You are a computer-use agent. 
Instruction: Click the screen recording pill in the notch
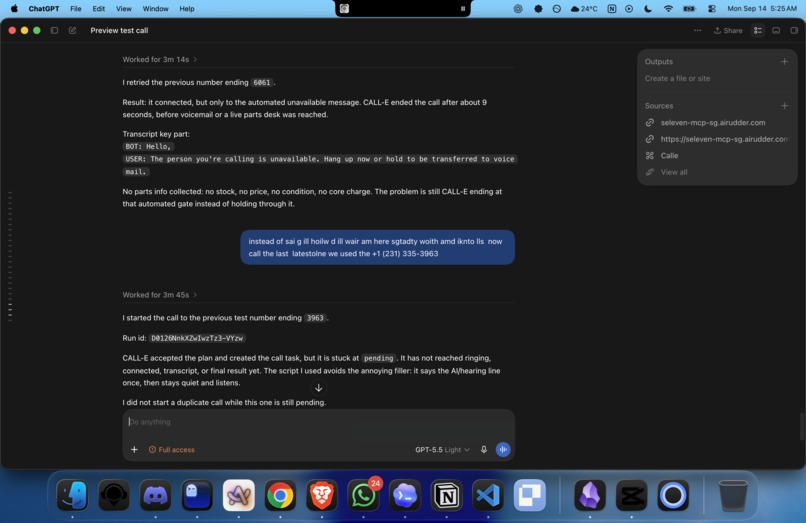pos(403,9)
